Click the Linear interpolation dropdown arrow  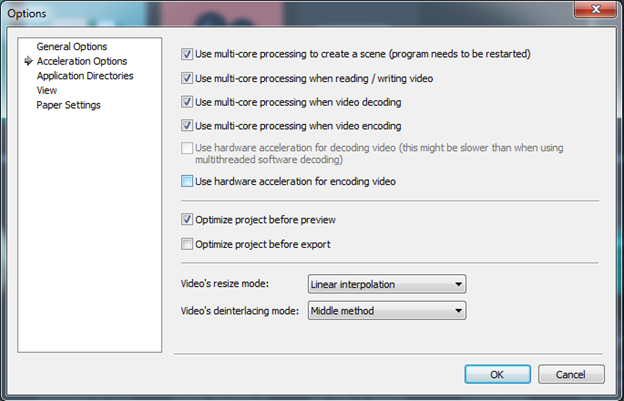[x=458, y=284]
